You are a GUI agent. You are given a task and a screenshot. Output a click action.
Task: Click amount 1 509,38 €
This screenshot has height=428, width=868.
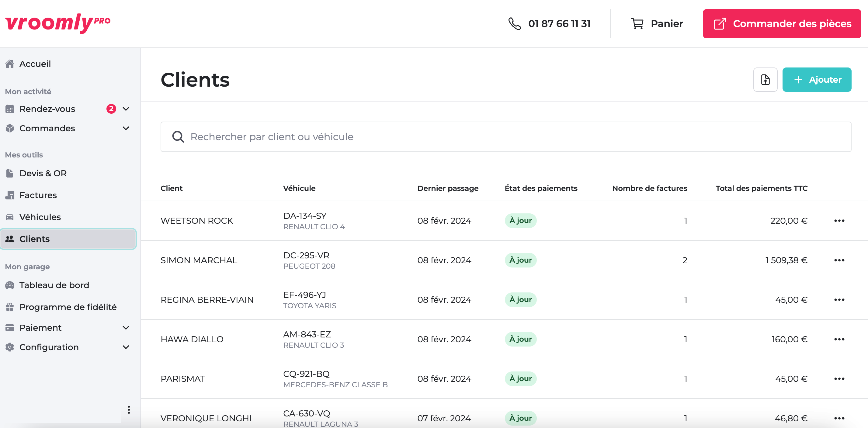click(x=786, y=260)
